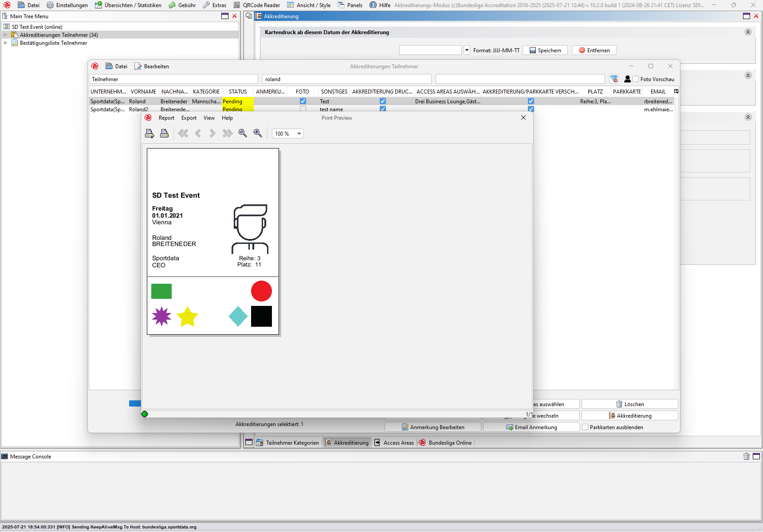The height and width of the screenshot is (532, 763).
Task: Click the search field containing roland
Action: click(347, 79)
